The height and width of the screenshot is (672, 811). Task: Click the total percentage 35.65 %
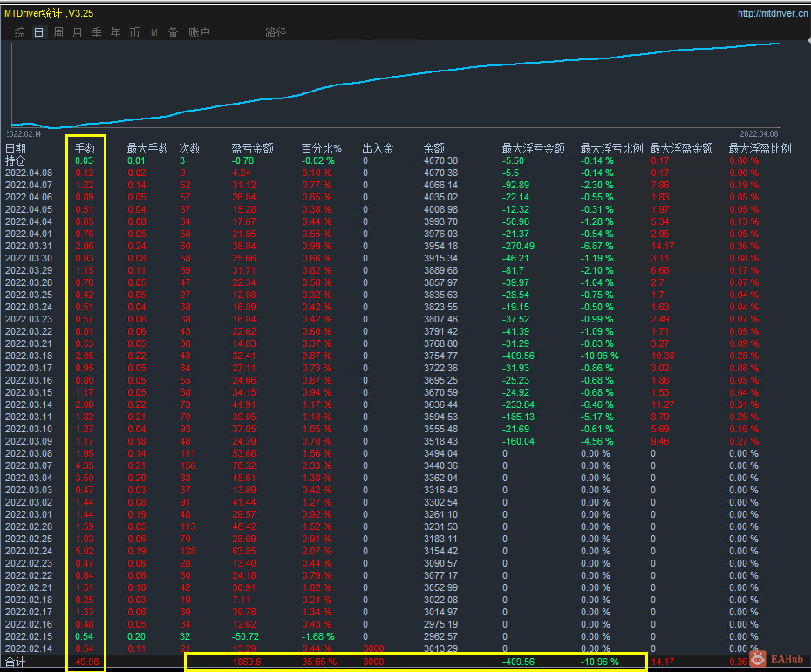[319, 662]
